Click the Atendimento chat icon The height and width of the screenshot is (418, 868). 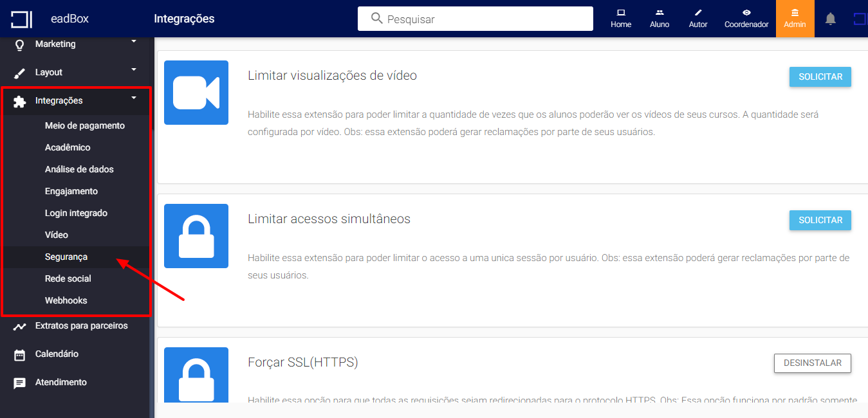click(x=20, y=383)
